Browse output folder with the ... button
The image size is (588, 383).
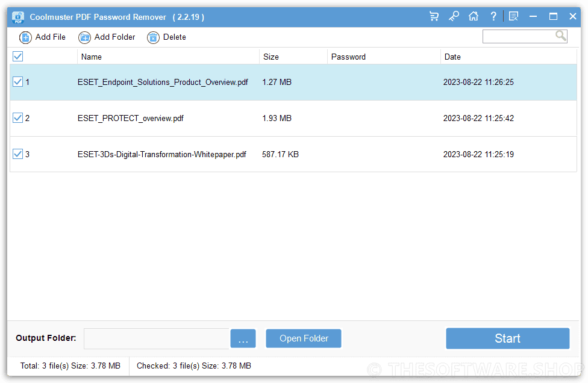243,338
